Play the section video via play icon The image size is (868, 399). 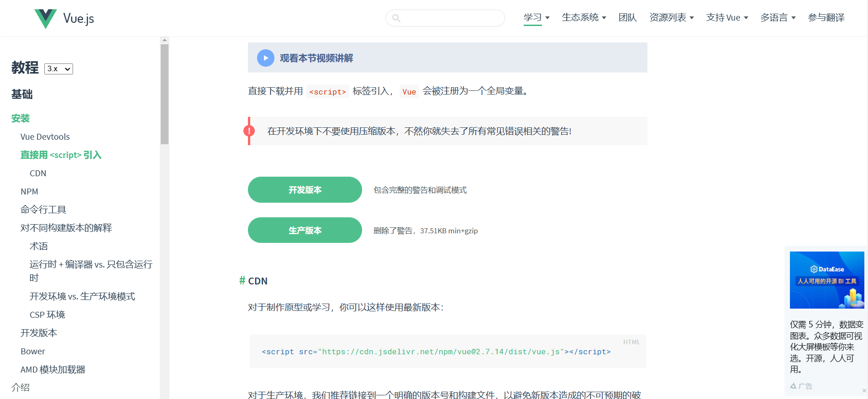point(266,58)
